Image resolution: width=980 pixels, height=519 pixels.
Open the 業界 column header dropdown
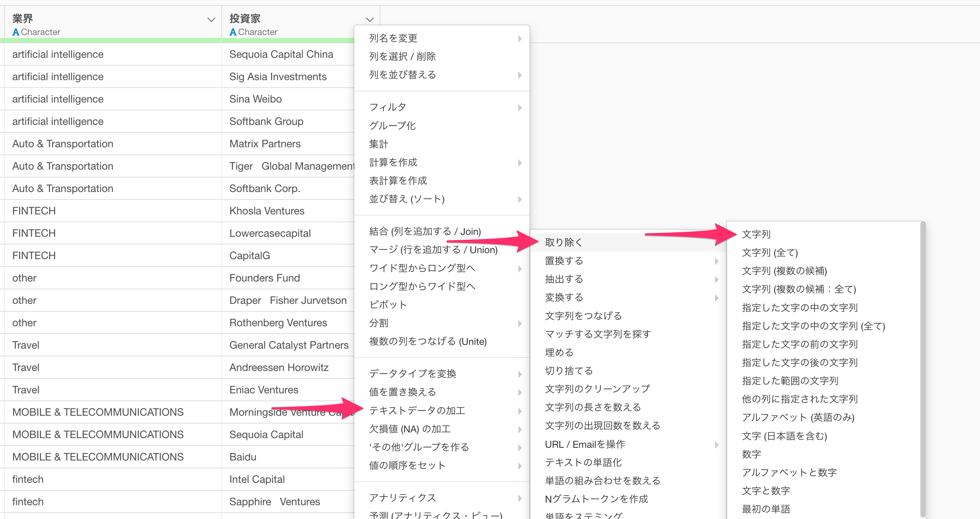tap(211, 19)
